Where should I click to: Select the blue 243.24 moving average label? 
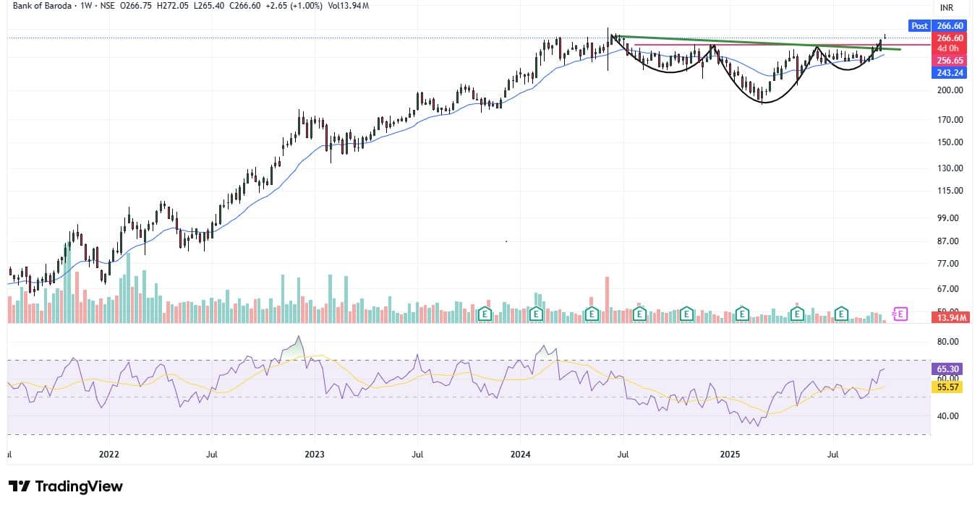pos(949,73)
